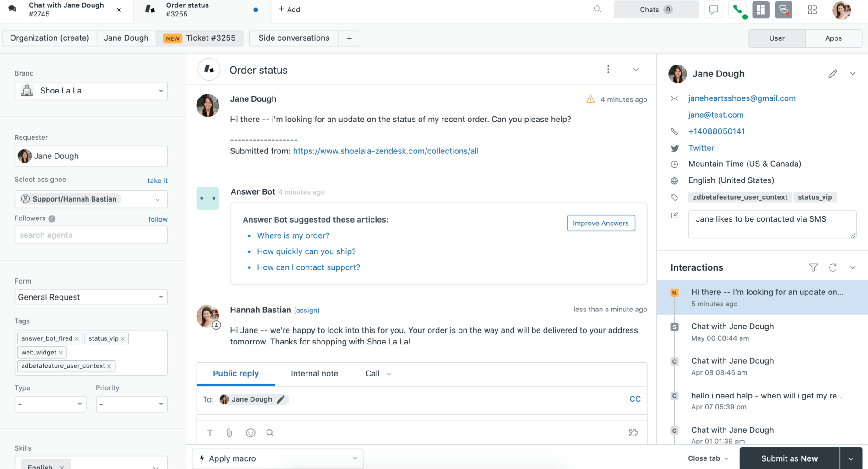Open the Submit as New dropdown arrow

[851, 458]
